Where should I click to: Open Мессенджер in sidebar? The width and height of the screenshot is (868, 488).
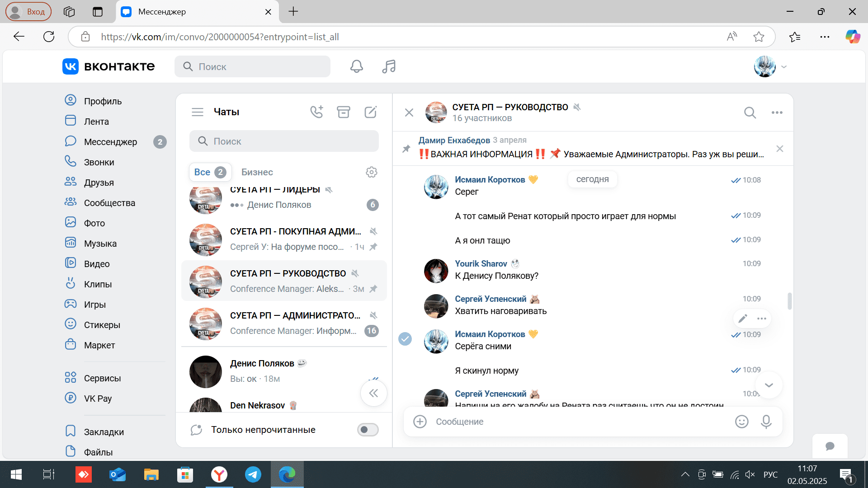116,142
